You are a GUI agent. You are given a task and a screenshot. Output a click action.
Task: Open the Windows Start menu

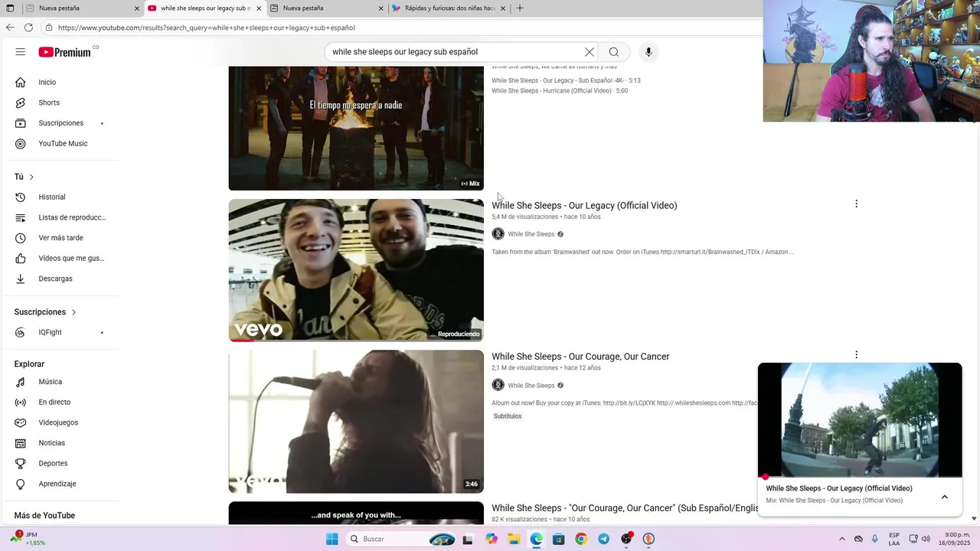[x=332, y=539]
